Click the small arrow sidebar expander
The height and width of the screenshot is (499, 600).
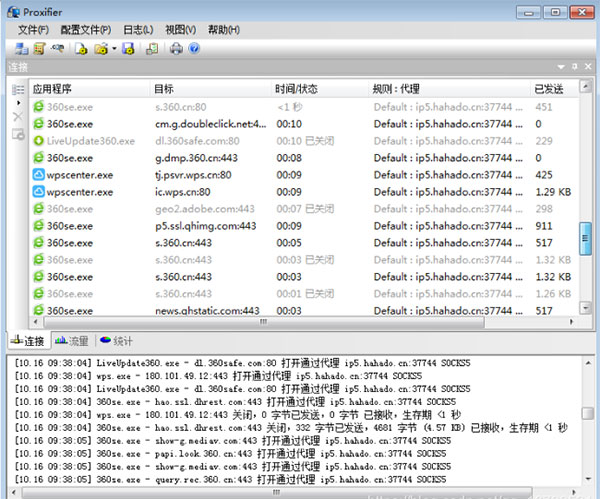point(18,103)
